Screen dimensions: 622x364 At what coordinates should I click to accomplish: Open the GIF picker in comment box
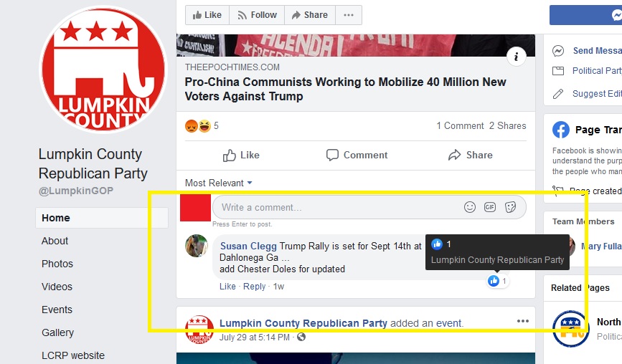tap(490, 207)
